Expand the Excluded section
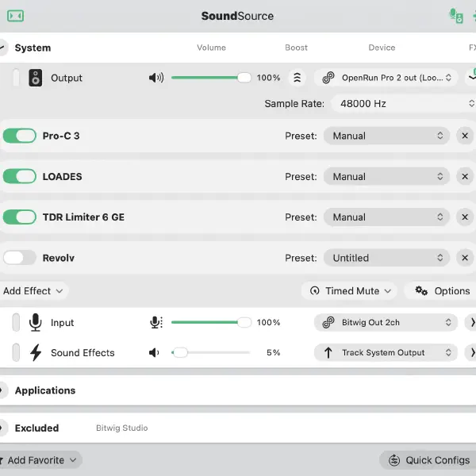The width and height of the screenshot is (476, 476). [3, 428]
